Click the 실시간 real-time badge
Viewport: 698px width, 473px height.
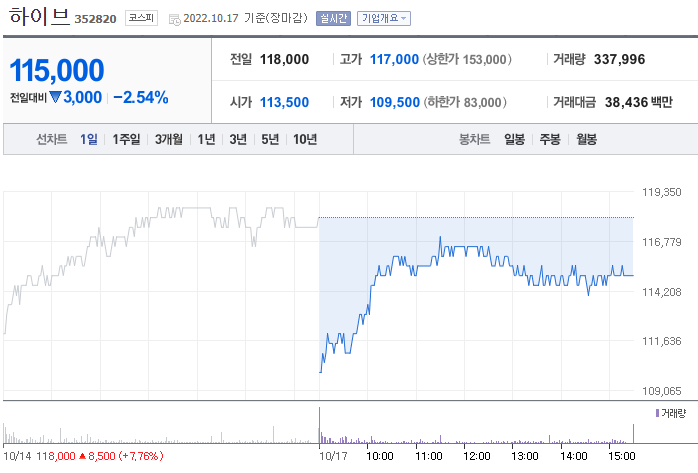[333, 18]
